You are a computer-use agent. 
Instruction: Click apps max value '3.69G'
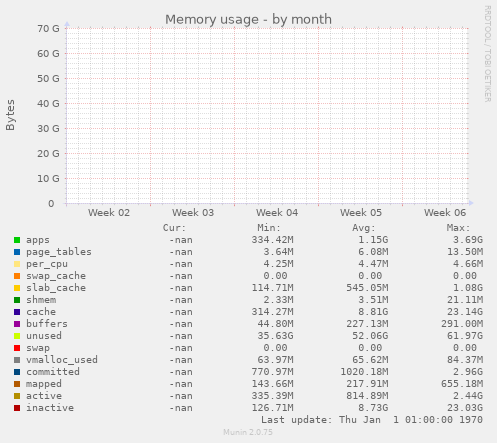click(468, 240)
